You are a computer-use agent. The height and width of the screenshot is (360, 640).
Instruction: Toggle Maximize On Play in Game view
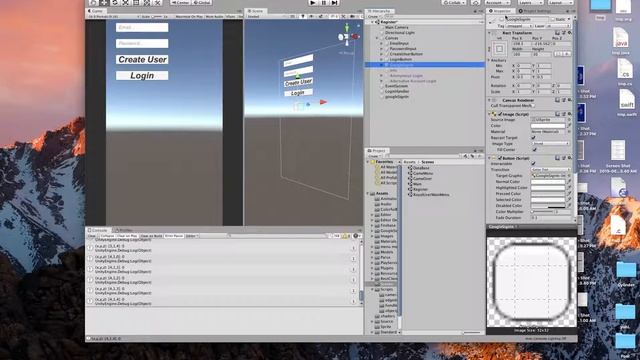[189, 17]
